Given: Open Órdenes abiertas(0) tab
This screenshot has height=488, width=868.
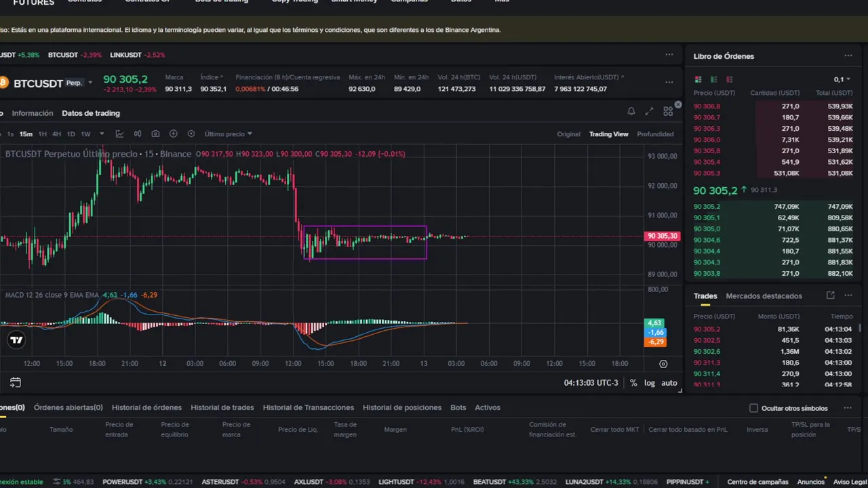Looking at the screenshot, I should point(68,407).
